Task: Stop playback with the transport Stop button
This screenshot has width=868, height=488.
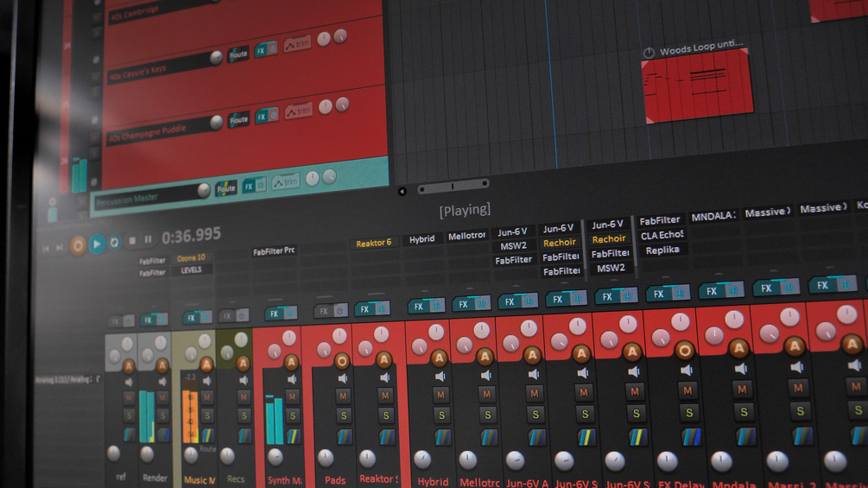Action: tap(132, 241)
